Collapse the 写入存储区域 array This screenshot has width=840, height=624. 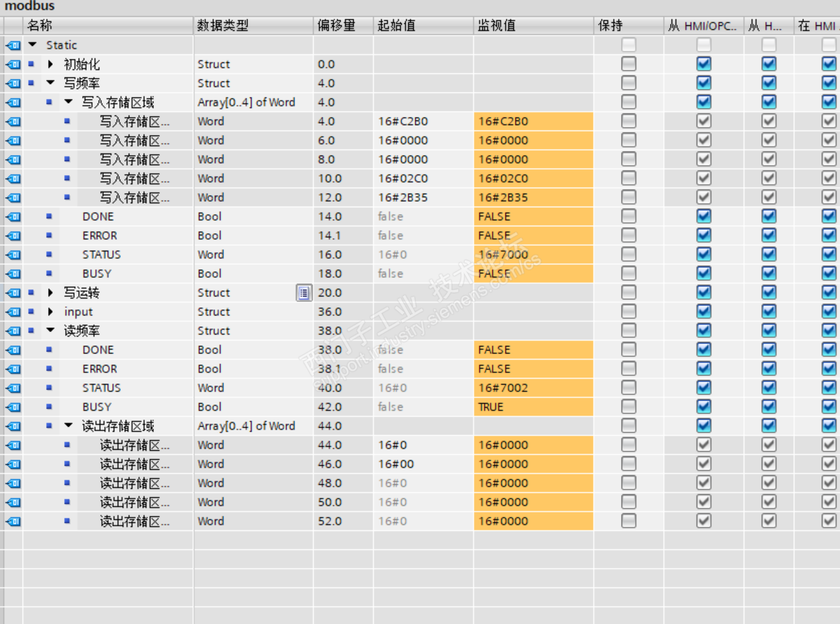[68, 102]
